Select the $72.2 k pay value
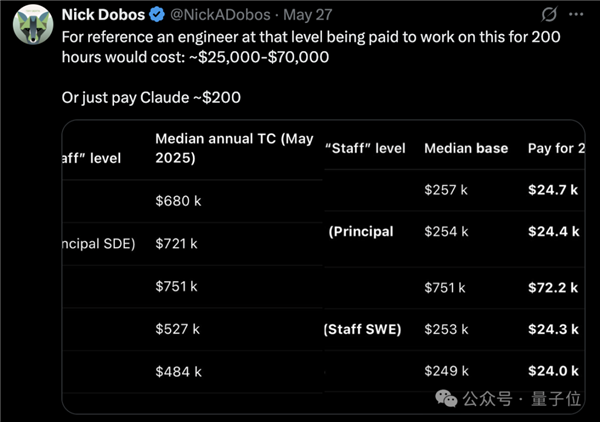 [x=553, y=287]
